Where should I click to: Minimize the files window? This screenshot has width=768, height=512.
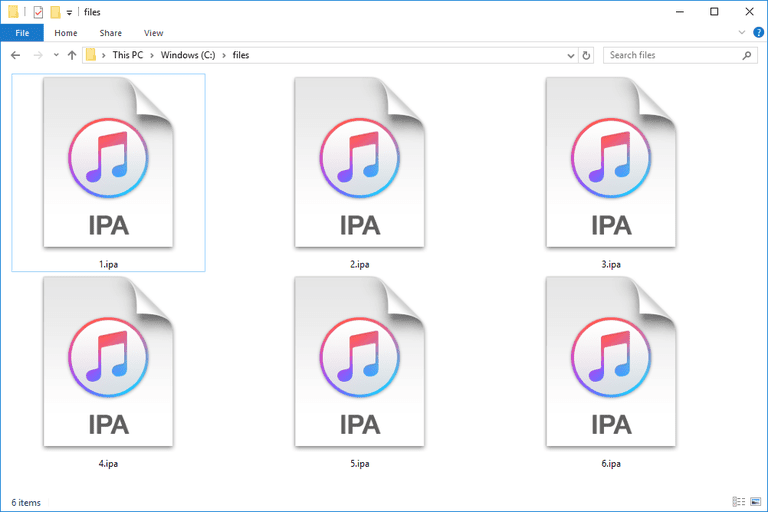coord(680,12)
